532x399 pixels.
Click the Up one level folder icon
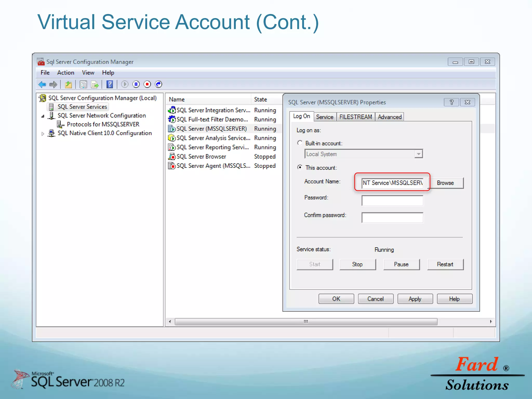point(68,84)
